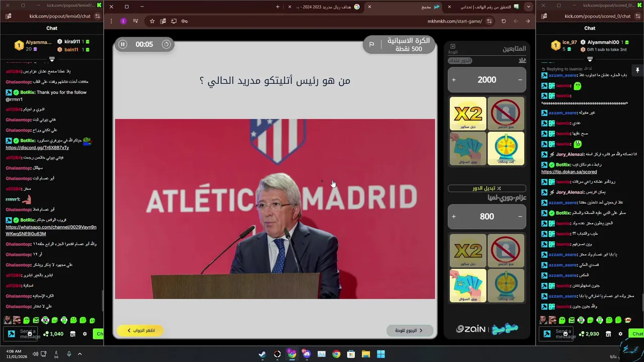This screenshot has width=644, height=362.
Task: Open a new browser tab
Action: pos(278,7)
